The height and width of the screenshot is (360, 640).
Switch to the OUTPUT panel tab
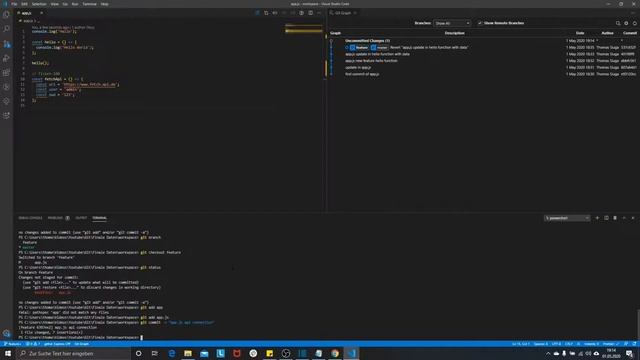[81, 218]
